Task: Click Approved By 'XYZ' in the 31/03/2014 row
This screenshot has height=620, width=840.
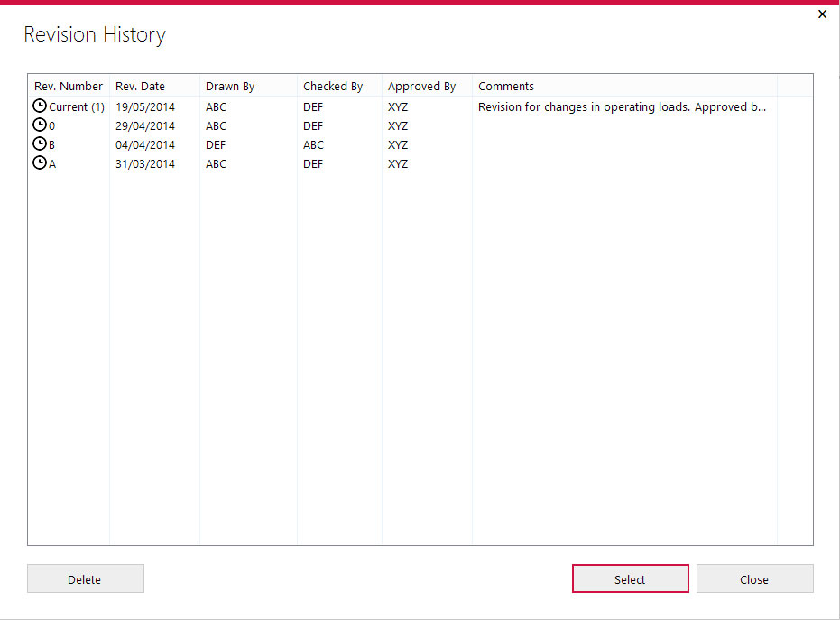Action: point(398,164)
